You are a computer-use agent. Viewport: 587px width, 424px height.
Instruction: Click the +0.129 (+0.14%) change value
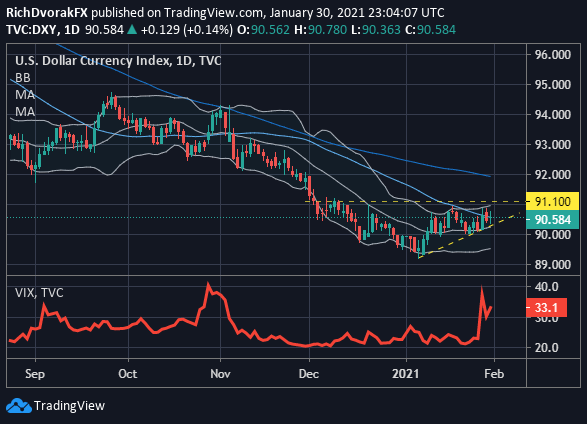tap(187, 30)
